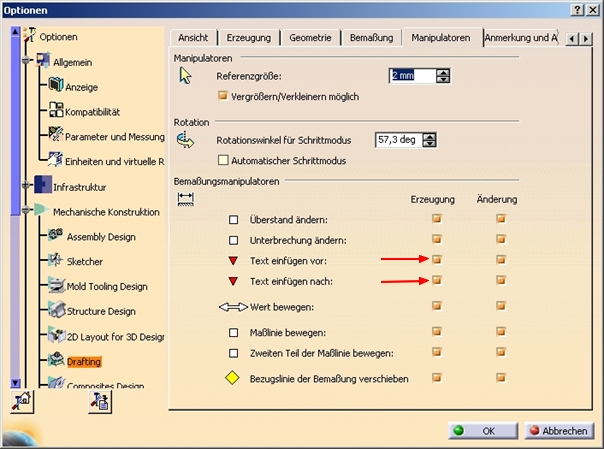Image resolution: width=604 pixels, height=449 pixels.
Task: Click the Bemaßungsmanipulatoren dimension icon
Action: [x=186, y=199]
